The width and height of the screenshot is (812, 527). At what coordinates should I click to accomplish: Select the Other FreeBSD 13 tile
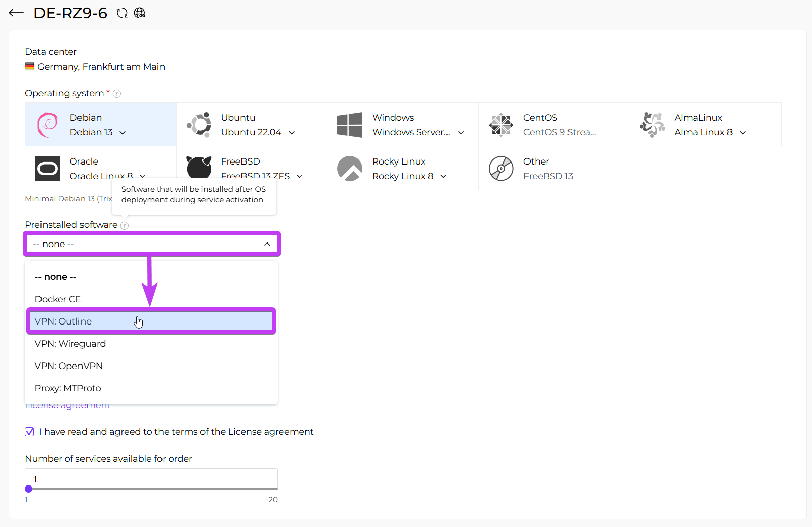coord(554,168)
